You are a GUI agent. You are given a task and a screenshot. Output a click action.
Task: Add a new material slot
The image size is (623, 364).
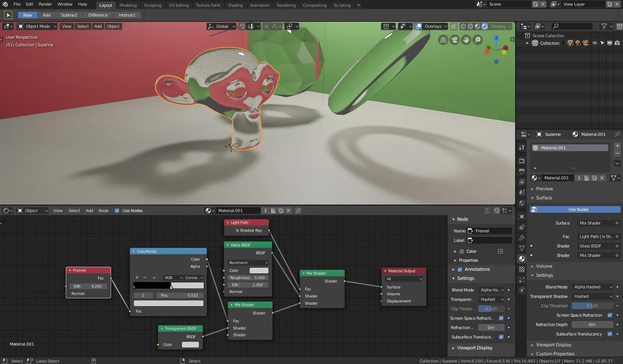tap(617, 146)
